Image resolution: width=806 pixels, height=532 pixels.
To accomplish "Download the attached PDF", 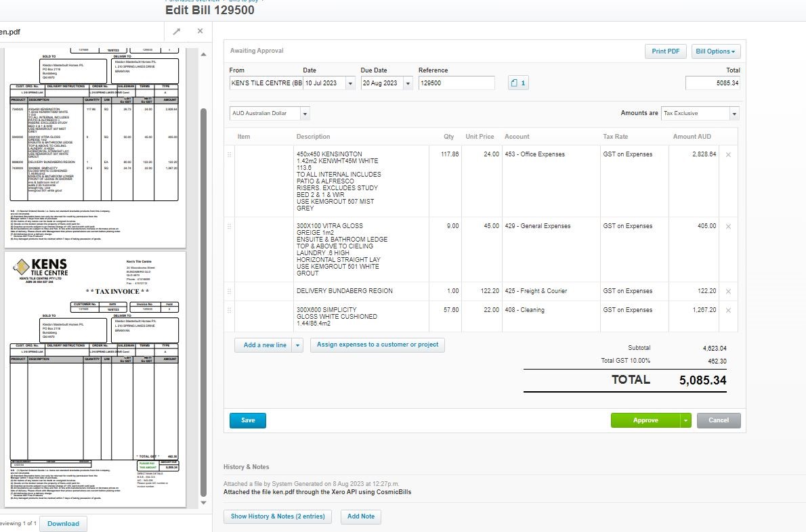I will pos(63,524).
